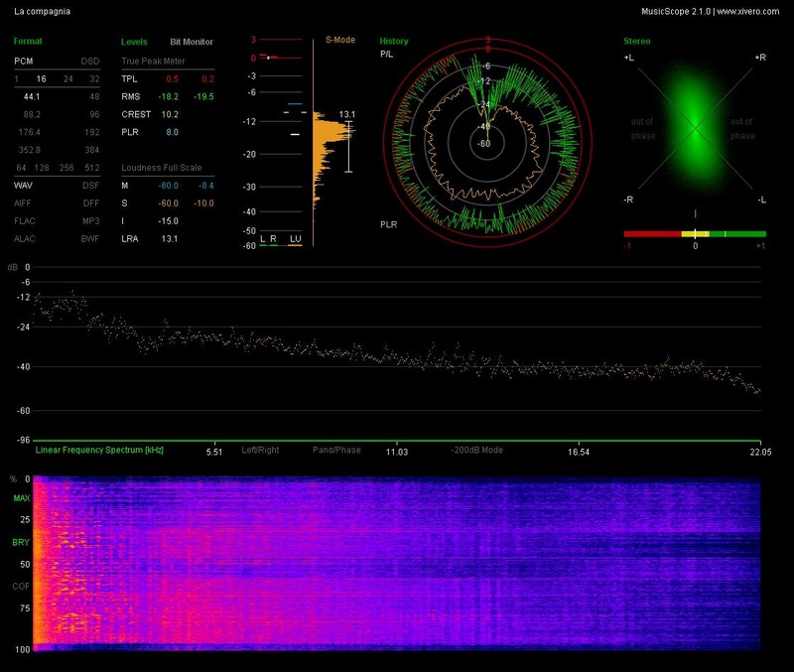This screenshot has height=672, width=794.
Task: Click the 88.2 sample rate
Action: click(32, 114)
